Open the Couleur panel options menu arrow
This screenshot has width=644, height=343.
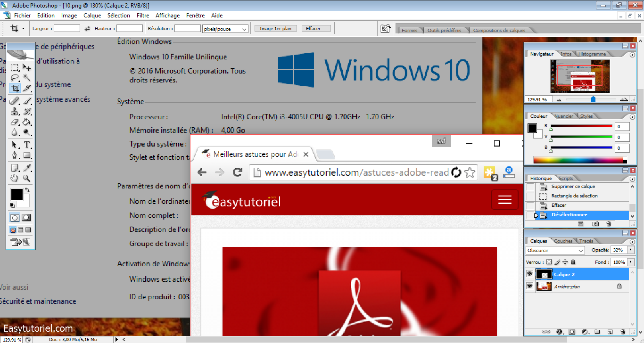point(632,116)
